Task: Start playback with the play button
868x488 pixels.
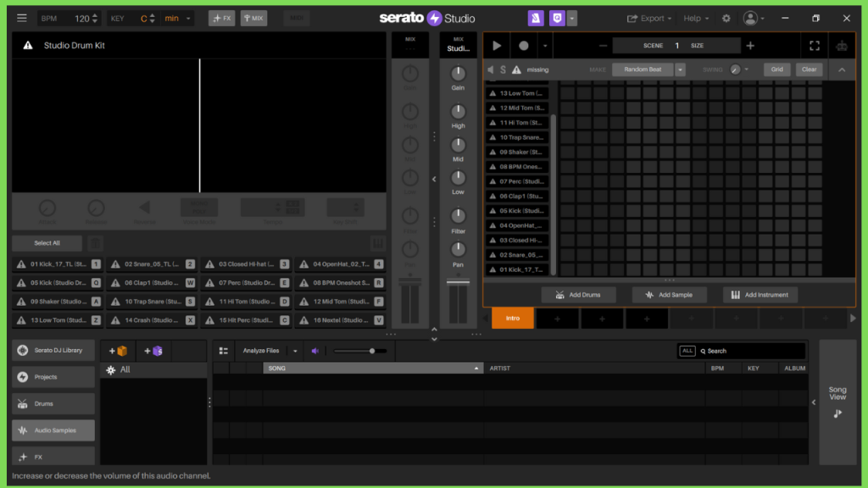Action: click(x=497, y=46)
